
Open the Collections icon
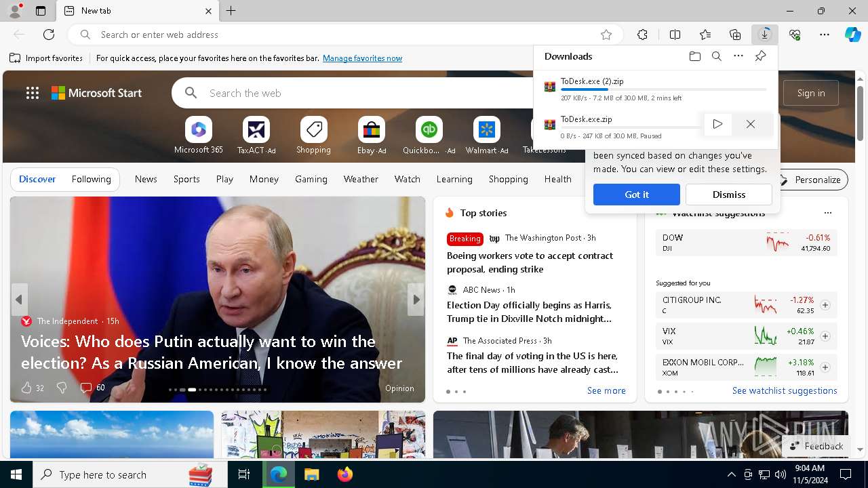tap(735, 35)
